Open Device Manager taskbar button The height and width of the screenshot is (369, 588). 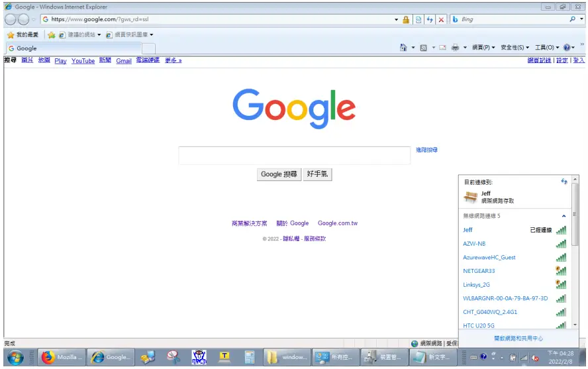(x=384, y=357)
